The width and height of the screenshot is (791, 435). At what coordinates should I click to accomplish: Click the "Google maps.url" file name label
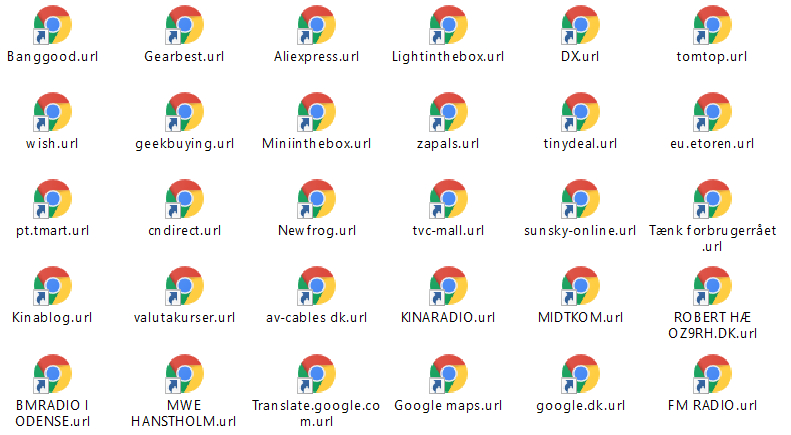click(448, 405)
